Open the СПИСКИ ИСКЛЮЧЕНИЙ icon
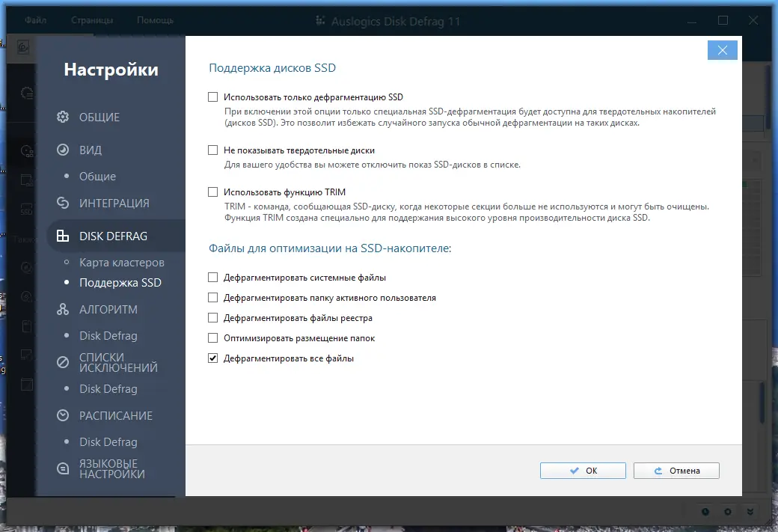778x532 pixels. 63,362
